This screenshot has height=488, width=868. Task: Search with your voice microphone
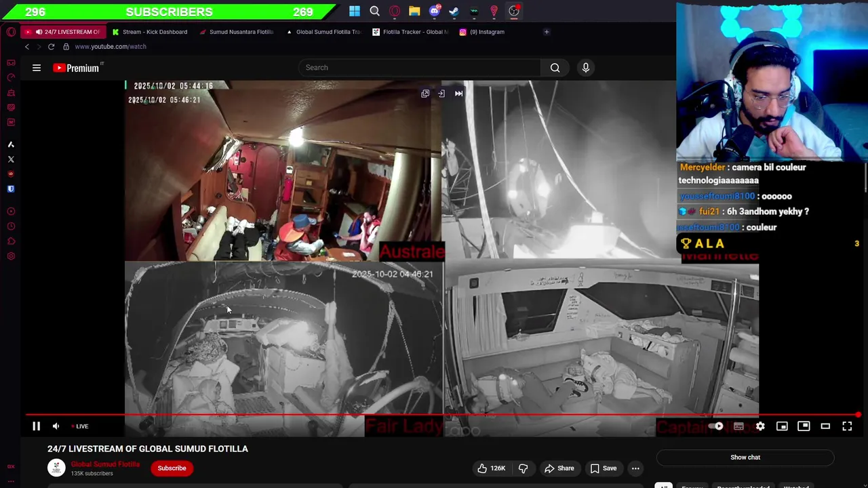(586, 68)
